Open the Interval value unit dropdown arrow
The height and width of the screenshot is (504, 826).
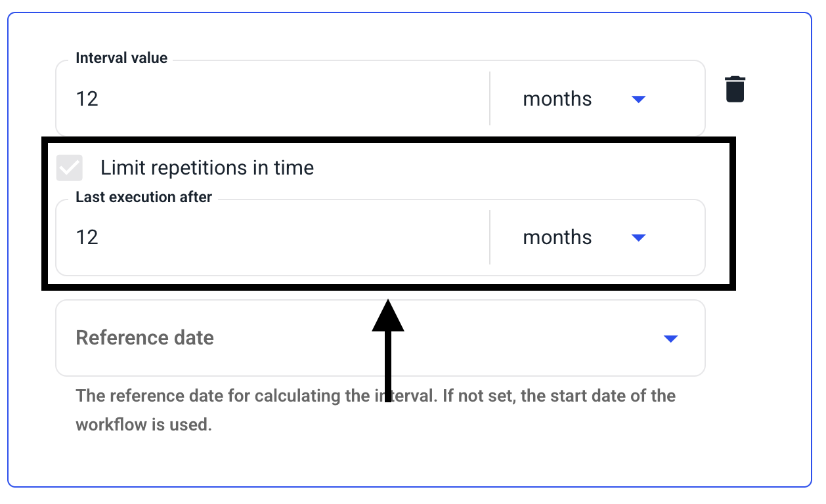tap(638, 99)
